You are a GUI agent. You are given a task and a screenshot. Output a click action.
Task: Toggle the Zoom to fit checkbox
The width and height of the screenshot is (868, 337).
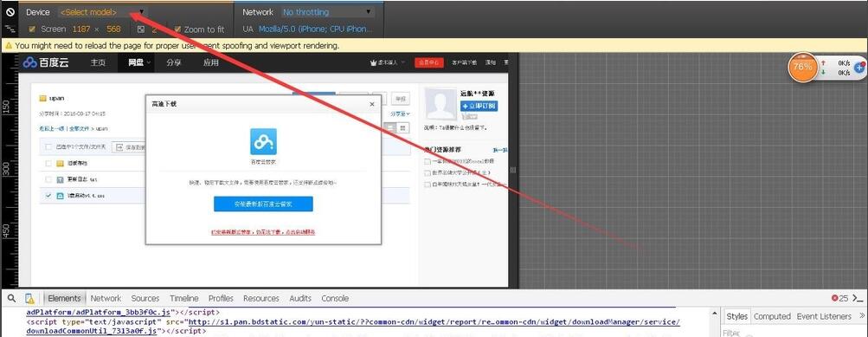tap(177, 29)
